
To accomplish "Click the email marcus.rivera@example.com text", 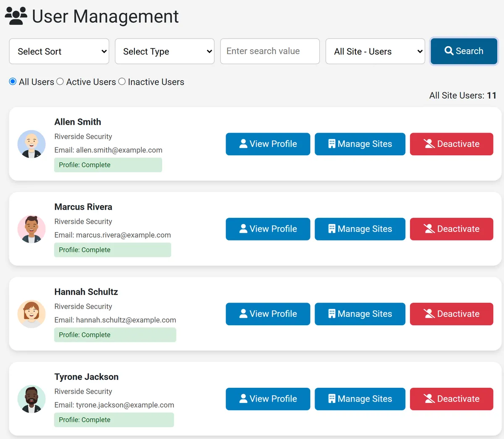I will (123, 235).
